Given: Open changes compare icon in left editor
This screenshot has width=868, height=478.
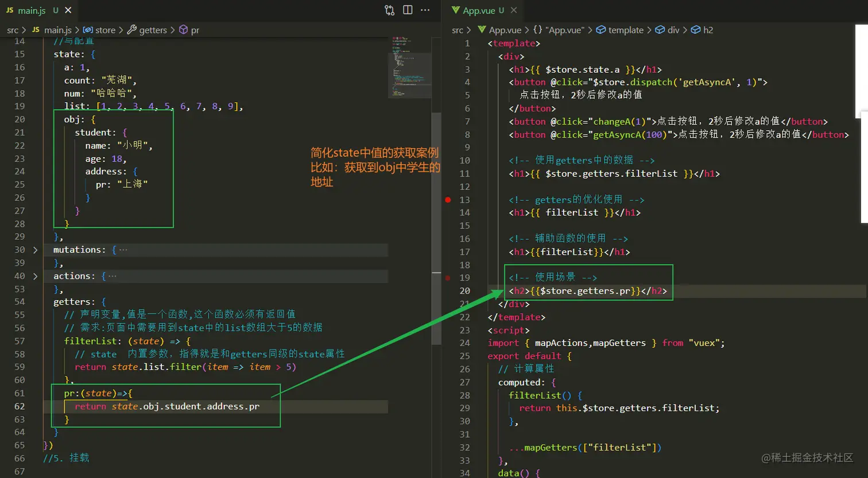Looking at the screenshot, I should 390,10.
